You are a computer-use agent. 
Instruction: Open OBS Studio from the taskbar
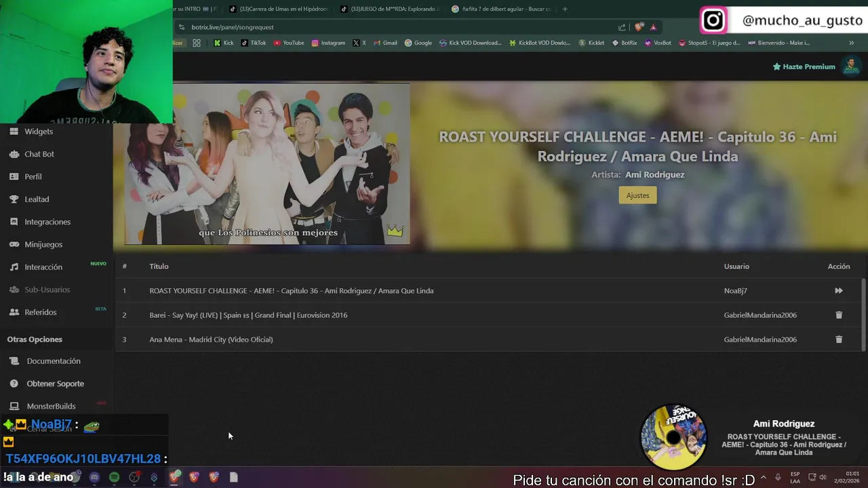click(x=134, y=477)
